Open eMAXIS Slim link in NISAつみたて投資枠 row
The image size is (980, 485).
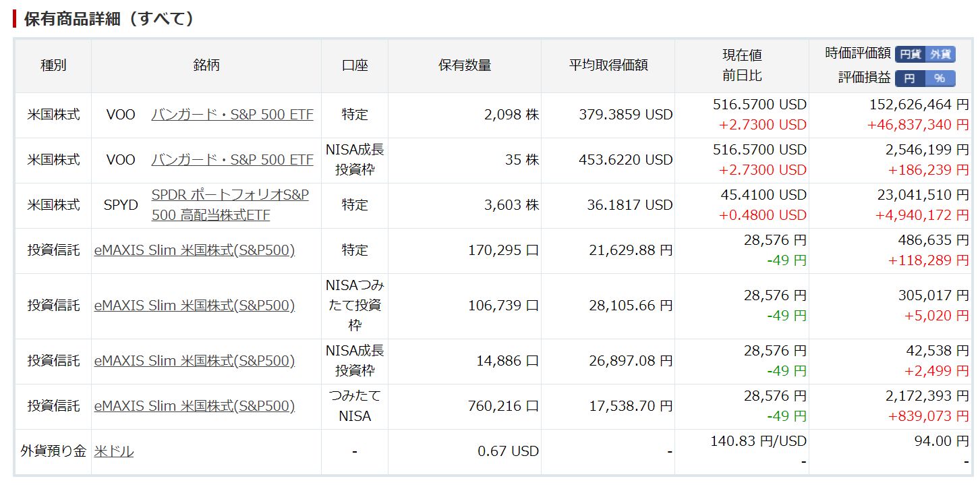click(x=194, y=306)
